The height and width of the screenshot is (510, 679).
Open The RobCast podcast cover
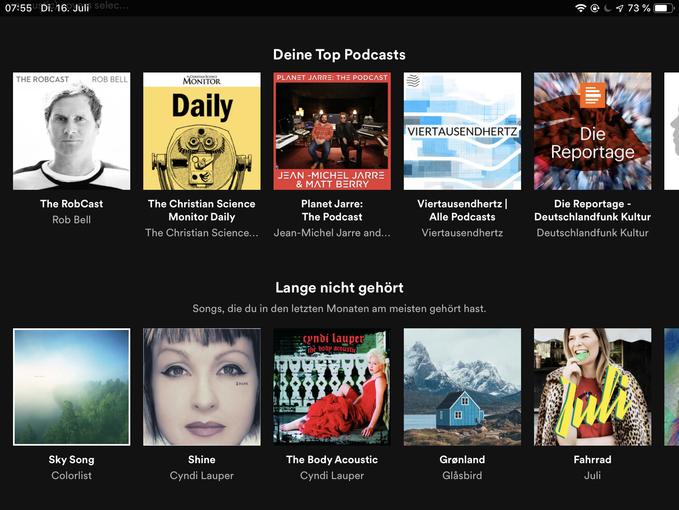point(71,131)
